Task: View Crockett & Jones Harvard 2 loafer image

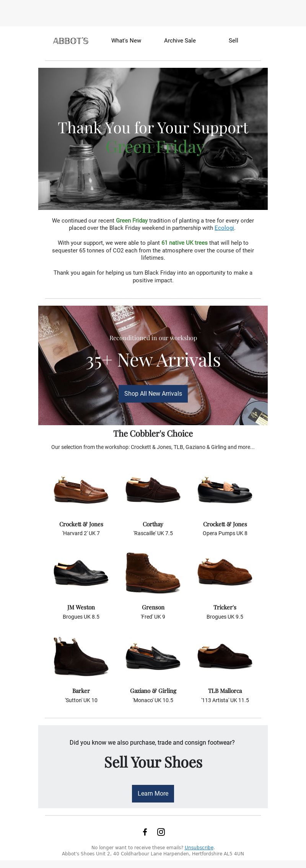Action: [81, 490]
